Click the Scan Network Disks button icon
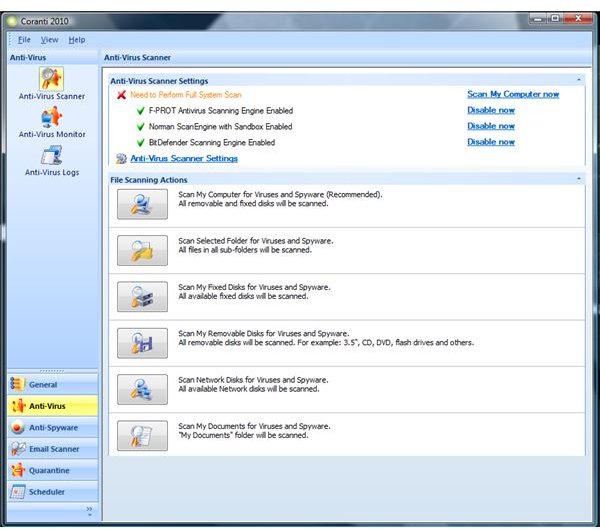The height and width of the screenshot is (530, 600). 142,390
